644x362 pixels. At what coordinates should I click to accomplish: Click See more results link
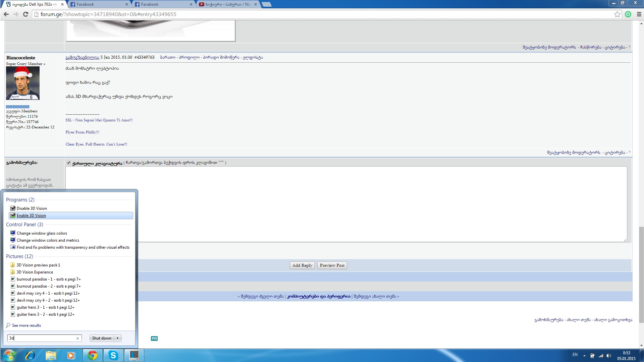click(26, 325)
